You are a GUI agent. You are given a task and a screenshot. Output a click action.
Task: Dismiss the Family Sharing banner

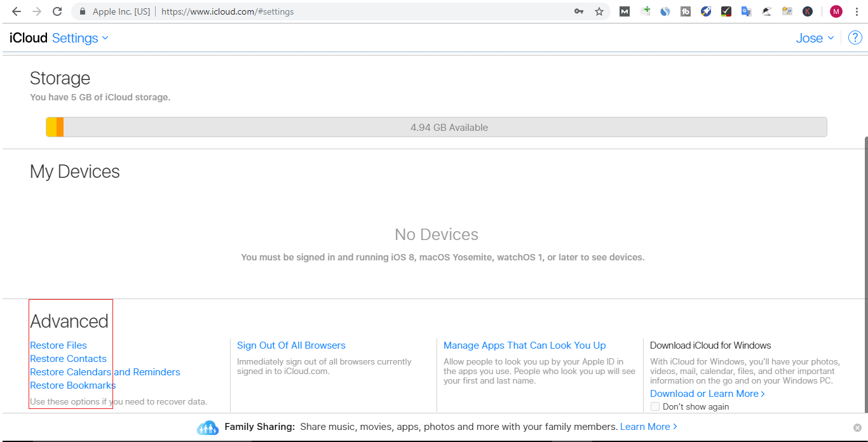click(857, 427)
